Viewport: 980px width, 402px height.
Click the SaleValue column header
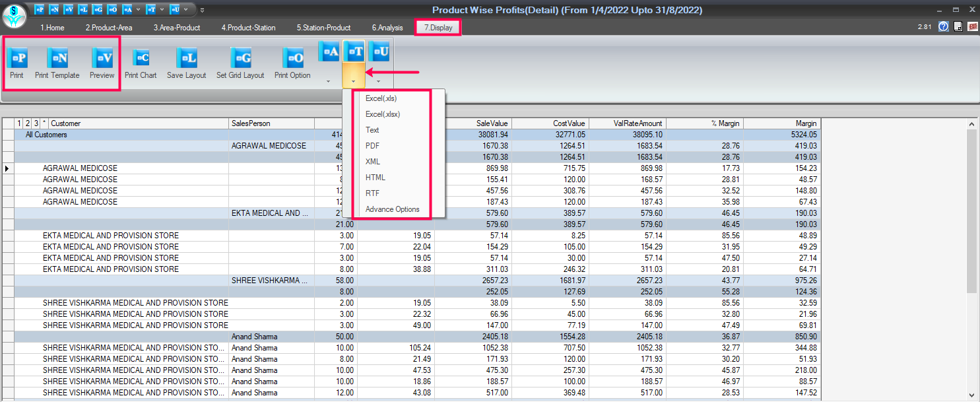coord(473,123)
